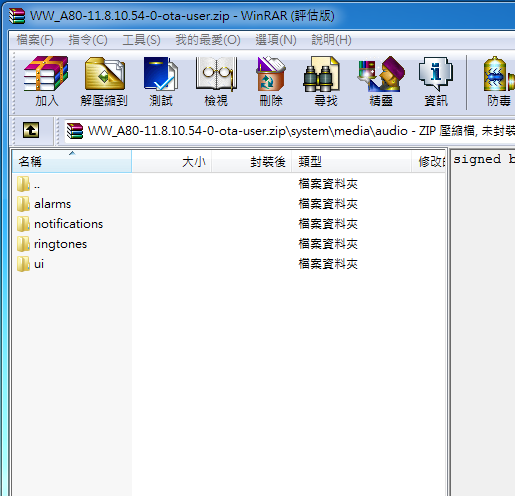515x496 pixels.
Task: Click the 防毒 (Virus Scan) icon
Action: point(499,81)
